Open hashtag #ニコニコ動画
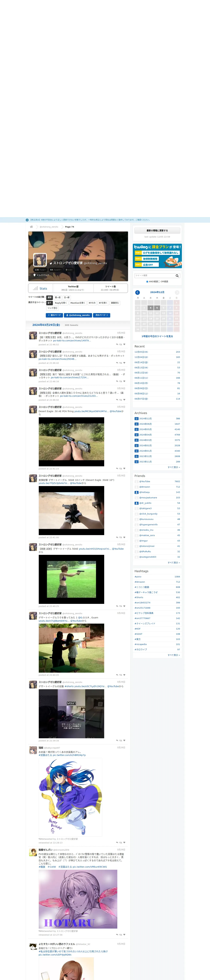Screen dimensions: 210x980 click(142, 587)
